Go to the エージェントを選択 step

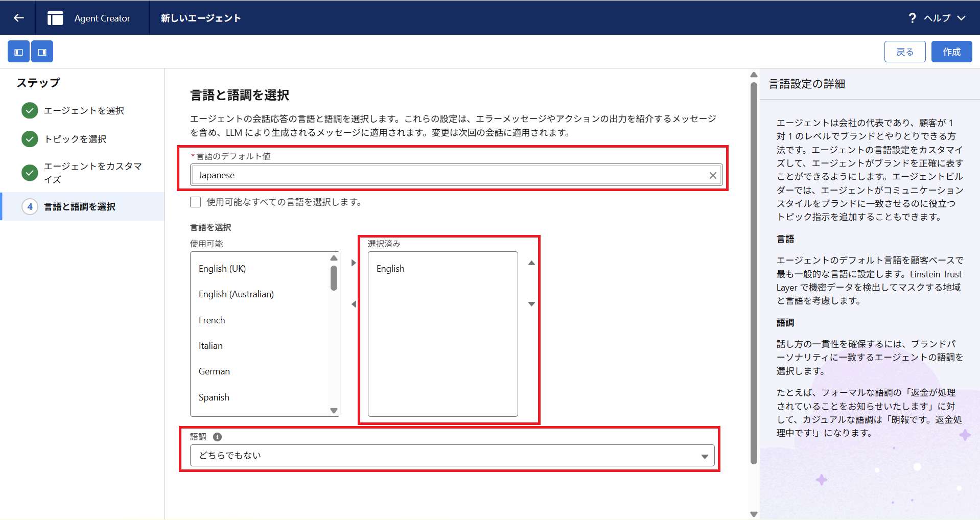click(x=84, y=111)
